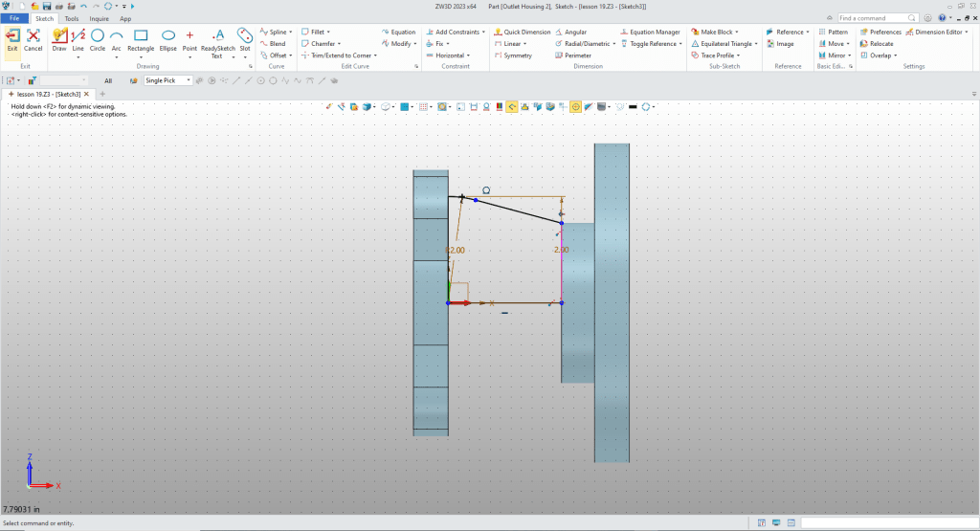Cancel the sketch with the Cancel icon
The width and height of the screenshot is (980, 531).
[x=33, y=38]
